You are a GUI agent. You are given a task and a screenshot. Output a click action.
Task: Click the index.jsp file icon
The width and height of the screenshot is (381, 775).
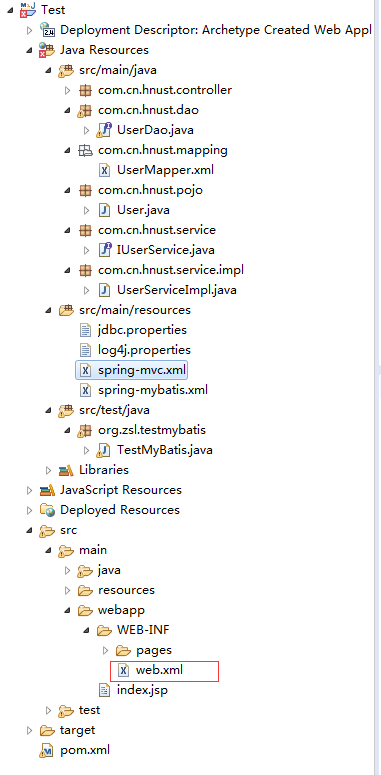click(104, 690)
